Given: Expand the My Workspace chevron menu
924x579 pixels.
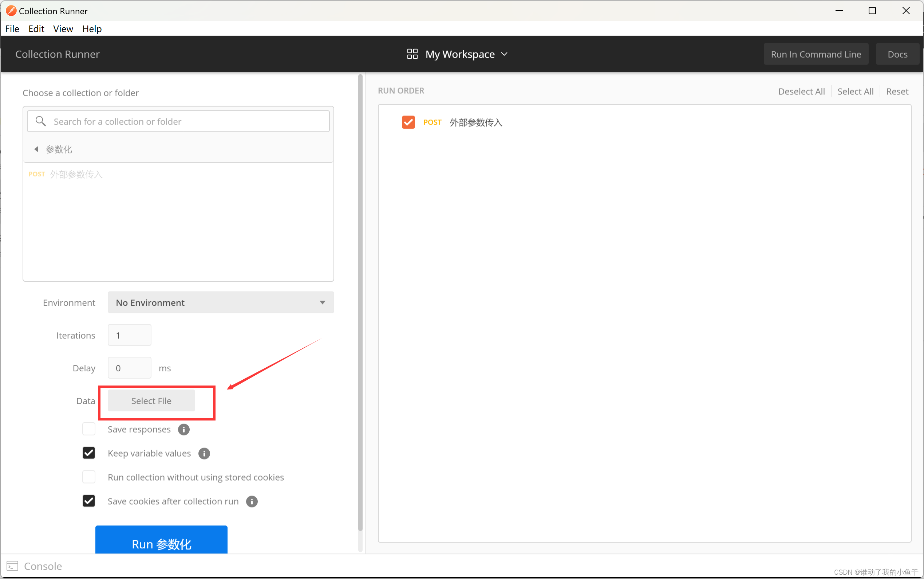Looking at the screenshot, I should pos(504,54).
